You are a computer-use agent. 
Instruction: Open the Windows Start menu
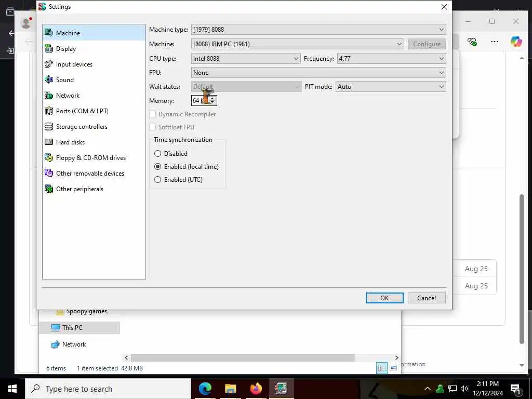(12, 389)
